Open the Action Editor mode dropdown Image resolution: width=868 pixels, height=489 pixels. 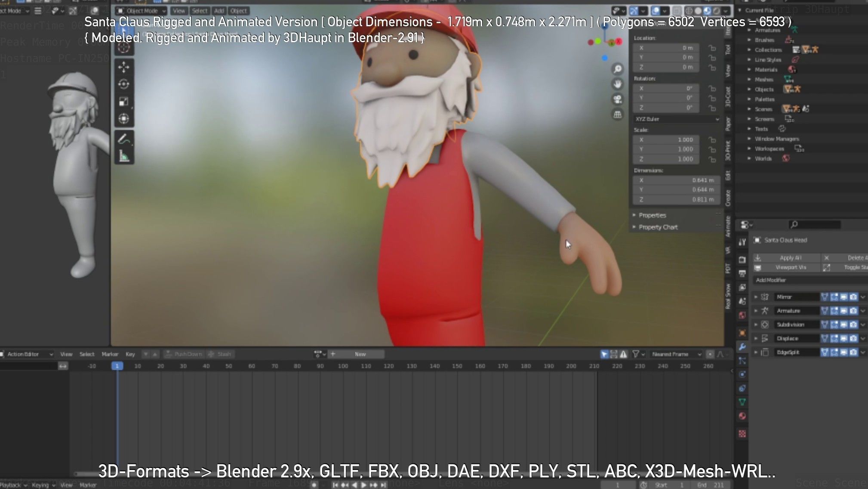(x=26, y=354)
